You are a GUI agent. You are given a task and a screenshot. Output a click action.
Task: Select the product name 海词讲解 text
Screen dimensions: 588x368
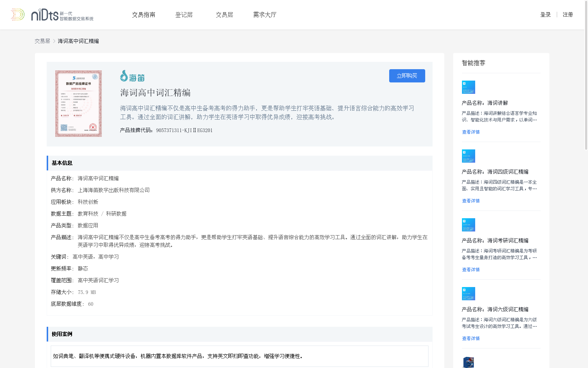[498, 103]
